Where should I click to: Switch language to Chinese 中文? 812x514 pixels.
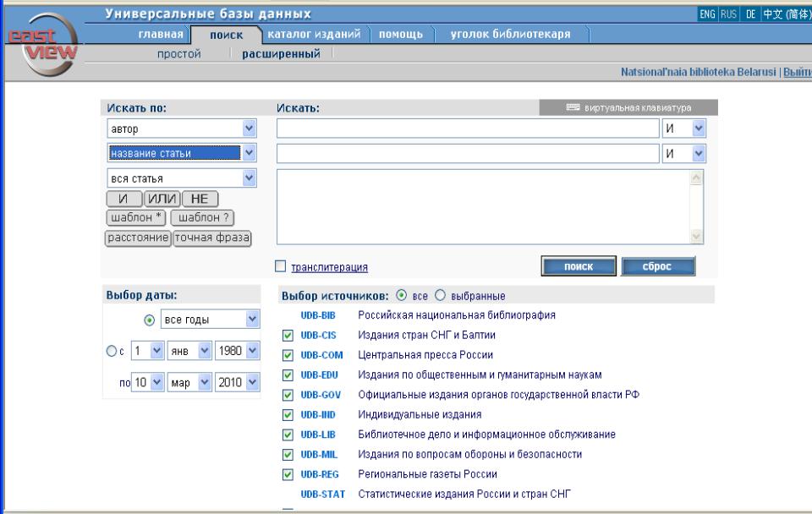(786, 14)
